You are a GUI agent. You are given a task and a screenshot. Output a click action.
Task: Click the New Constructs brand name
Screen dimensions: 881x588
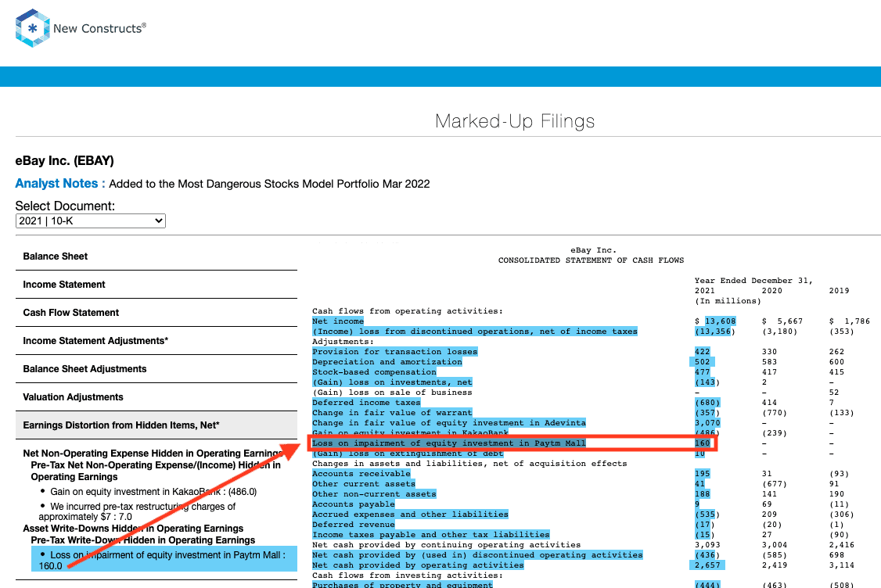[x=99, y=28]
